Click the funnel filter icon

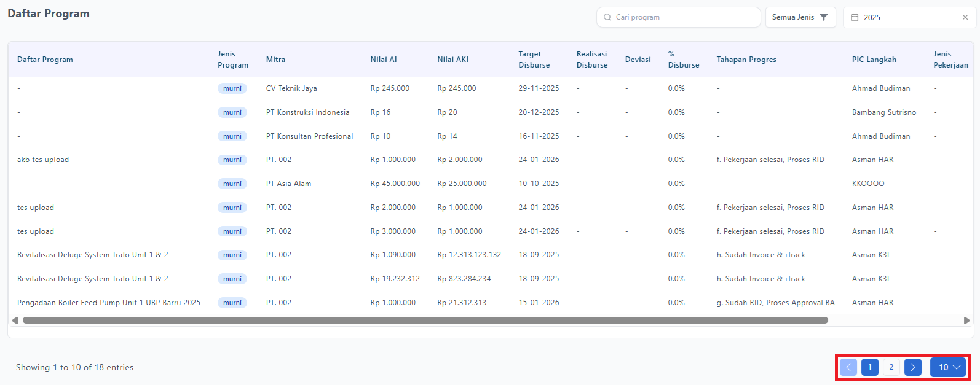tap(824, 17)
